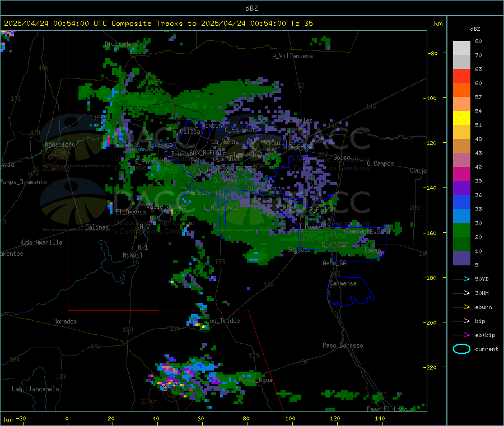This screenshot has height=426, width=504.
Task: Click the Nihuil place label
Action: [x=132, y=255]
